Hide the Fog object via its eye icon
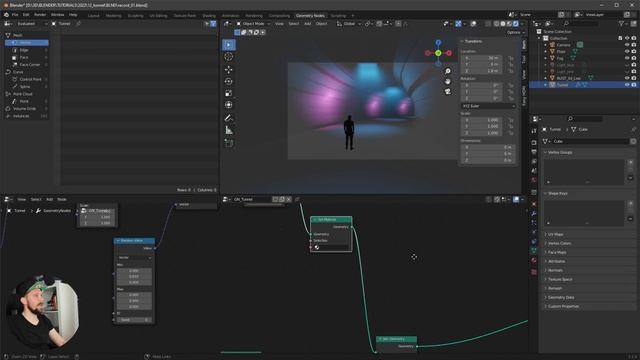The height and width of the screenshot is (360, 640). pyautogui.click(x=627, y=58)
